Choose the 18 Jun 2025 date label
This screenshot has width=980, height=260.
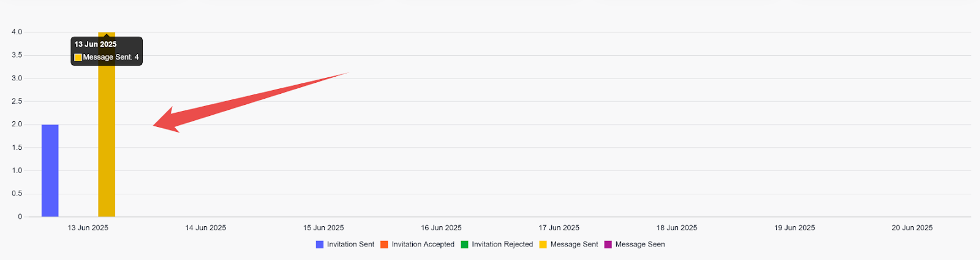(677, 228)
